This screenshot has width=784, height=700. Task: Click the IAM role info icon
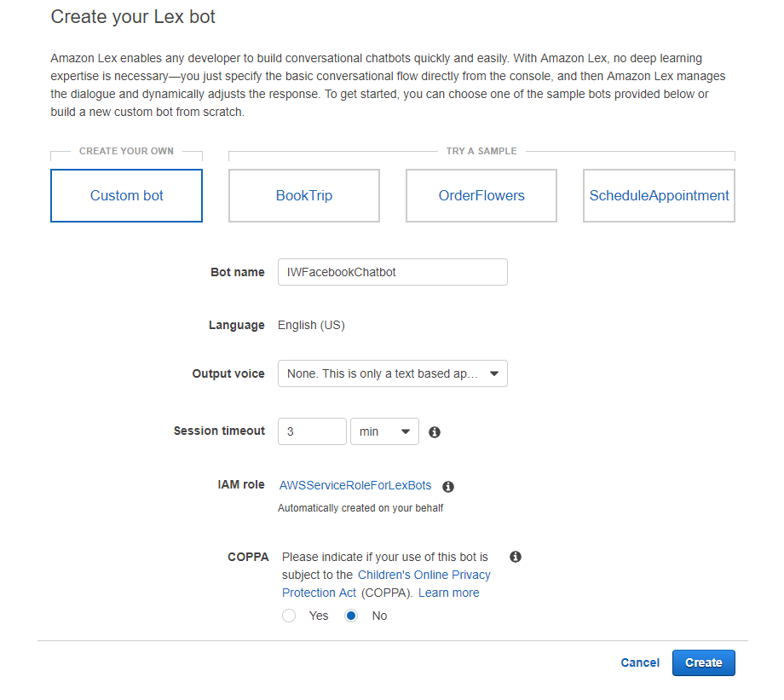448,486
